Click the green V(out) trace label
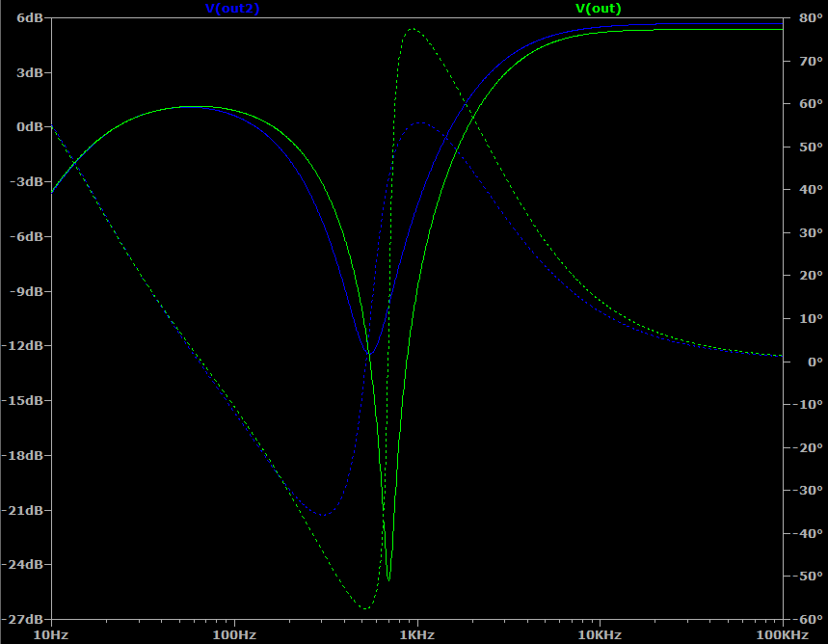The height and width of the screenshot is (644, 828). coord(598,9)
